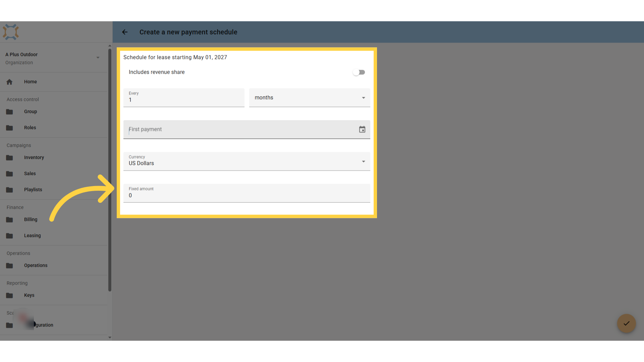Image resolution: width=644 pixels, height=362 pixels.
Task: Click the 'Access control' section heading
Action: pos(23,100)
